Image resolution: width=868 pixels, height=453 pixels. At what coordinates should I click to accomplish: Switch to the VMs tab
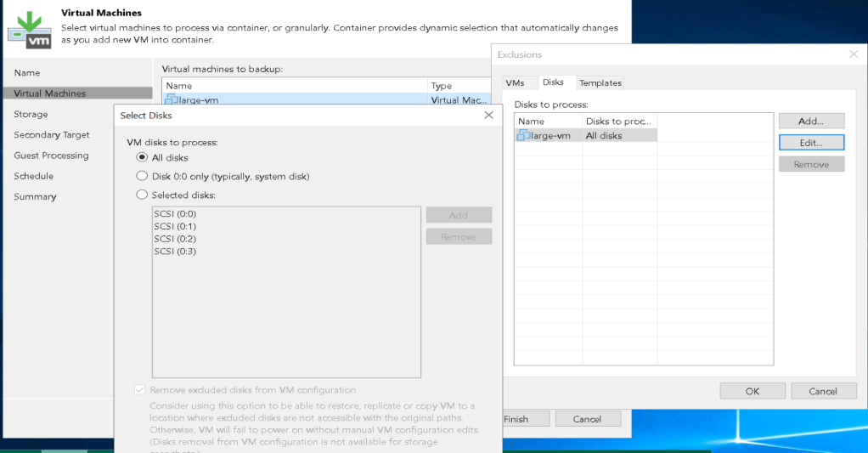pos(515,82)
